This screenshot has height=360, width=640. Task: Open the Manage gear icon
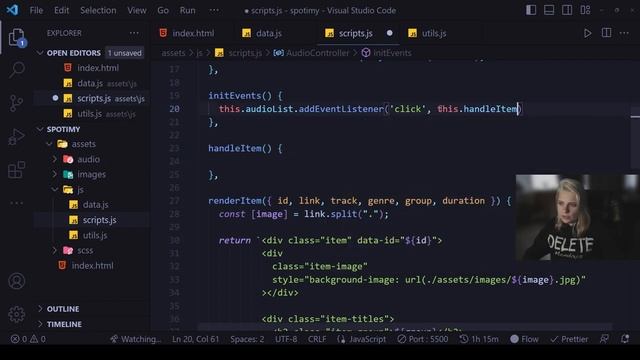click(x=17, y=314)
